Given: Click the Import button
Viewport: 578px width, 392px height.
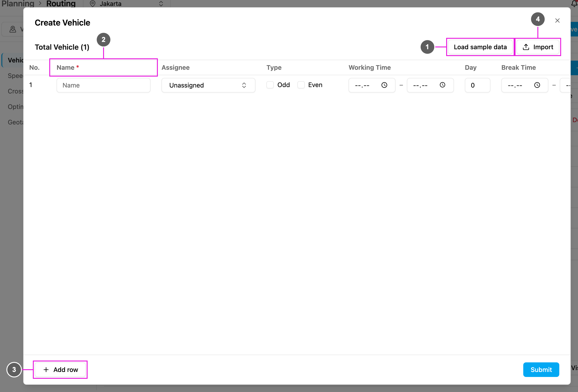Looking at the screenshot, I should (538, 47).
